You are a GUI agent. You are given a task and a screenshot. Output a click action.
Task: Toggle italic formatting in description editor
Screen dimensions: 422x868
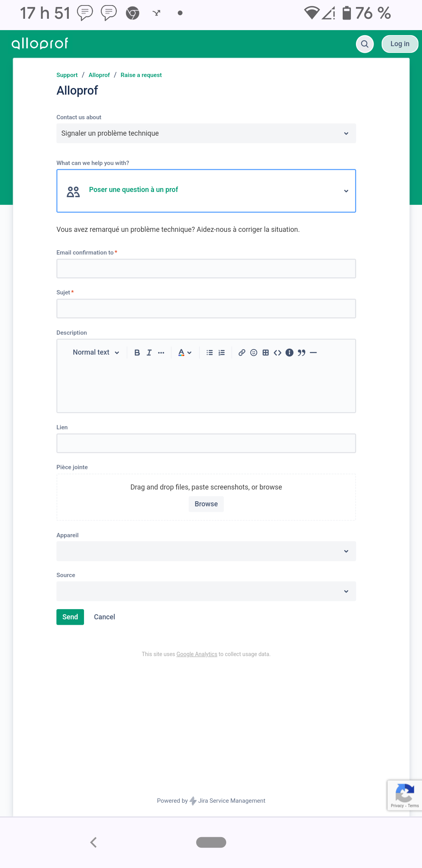pos(149,353)
